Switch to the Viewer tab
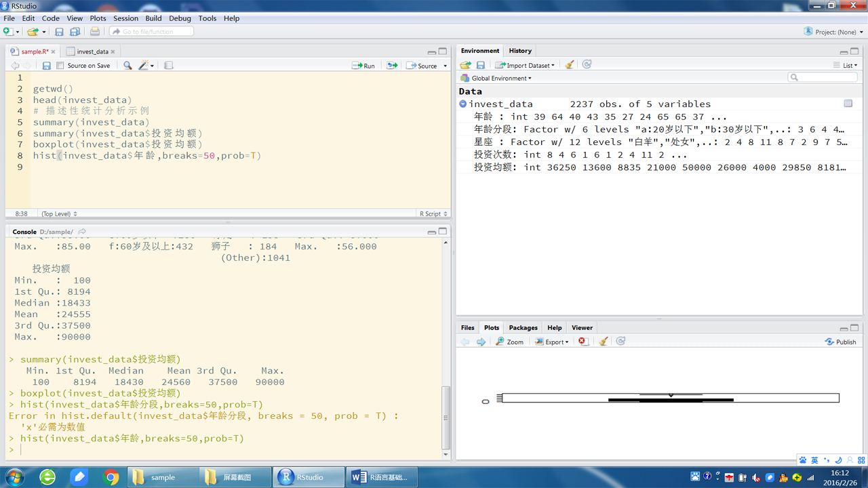Screen dimensions: 868x488 (582, 327)
